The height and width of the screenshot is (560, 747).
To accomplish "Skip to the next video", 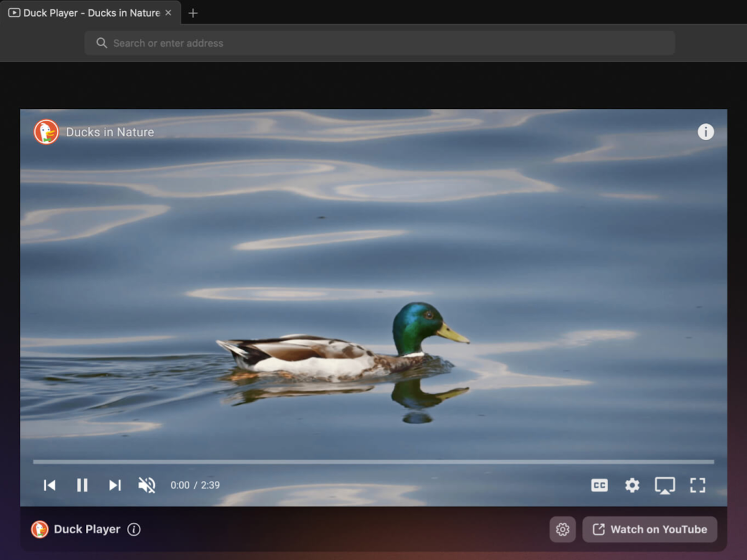I will pyautogui.click(x=115, y=485).
